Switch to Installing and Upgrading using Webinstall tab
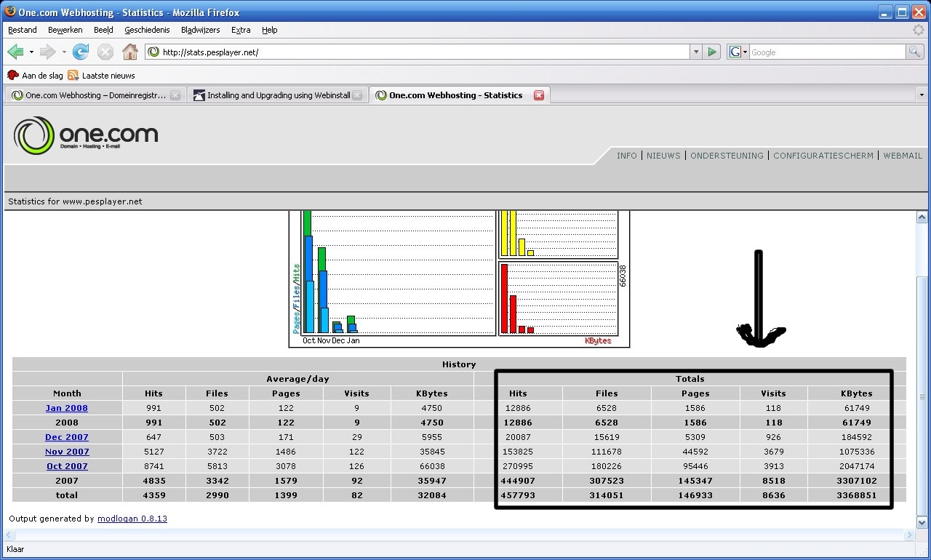931x560 pixels. 278,95
